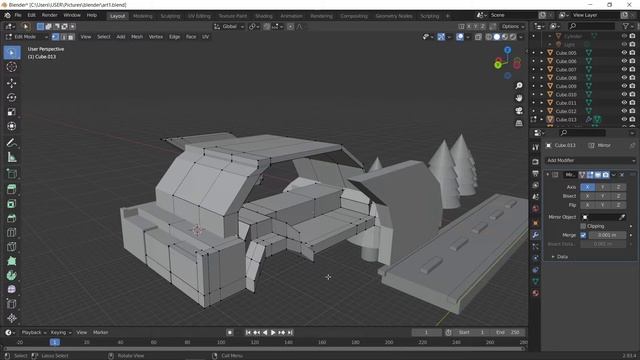
Task: Open the Render properties tab icon
Action: point(536,162)
